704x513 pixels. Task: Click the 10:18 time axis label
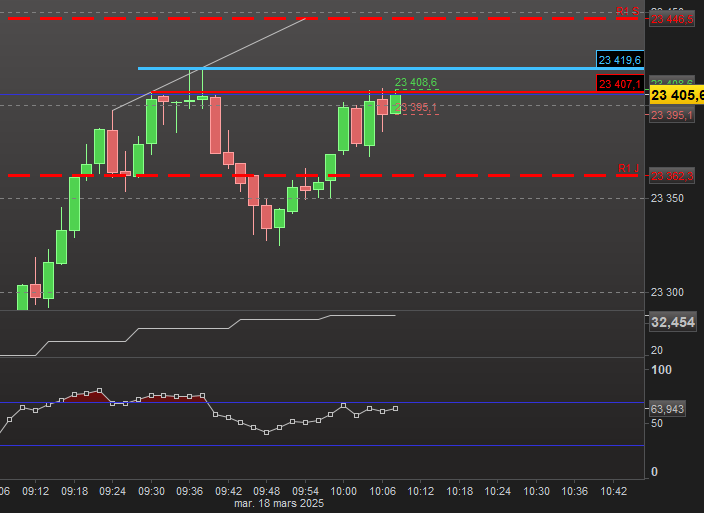(459, 491)
